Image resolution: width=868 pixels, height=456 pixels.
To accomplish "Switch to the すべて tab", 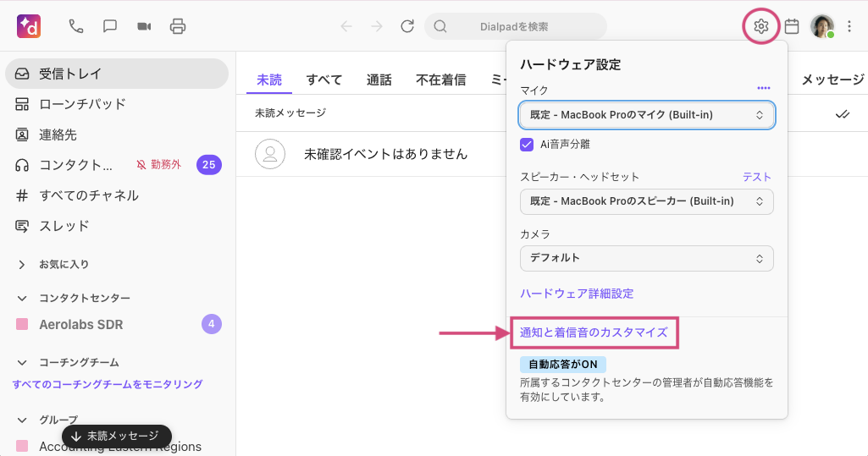I will pos(324,80).
